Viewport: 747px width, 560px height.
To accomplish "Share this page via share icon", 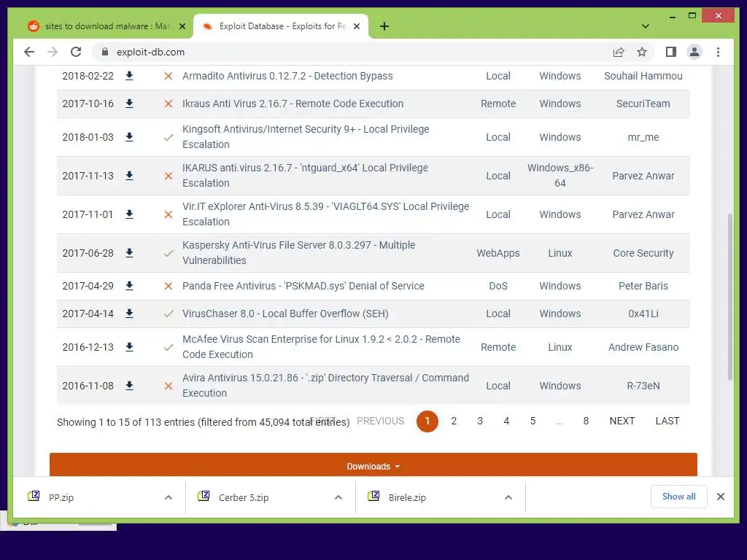I will 619,52.
